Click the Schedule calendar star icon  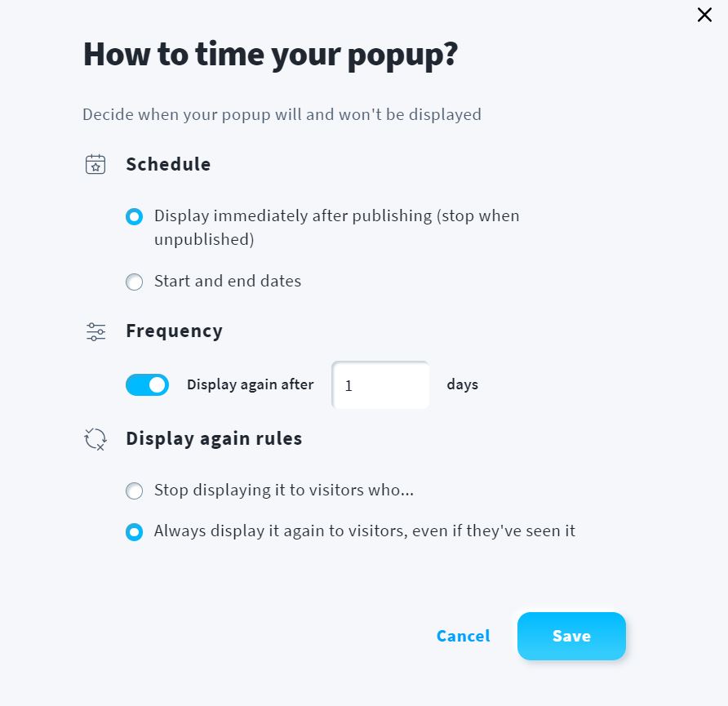point(95,164)
